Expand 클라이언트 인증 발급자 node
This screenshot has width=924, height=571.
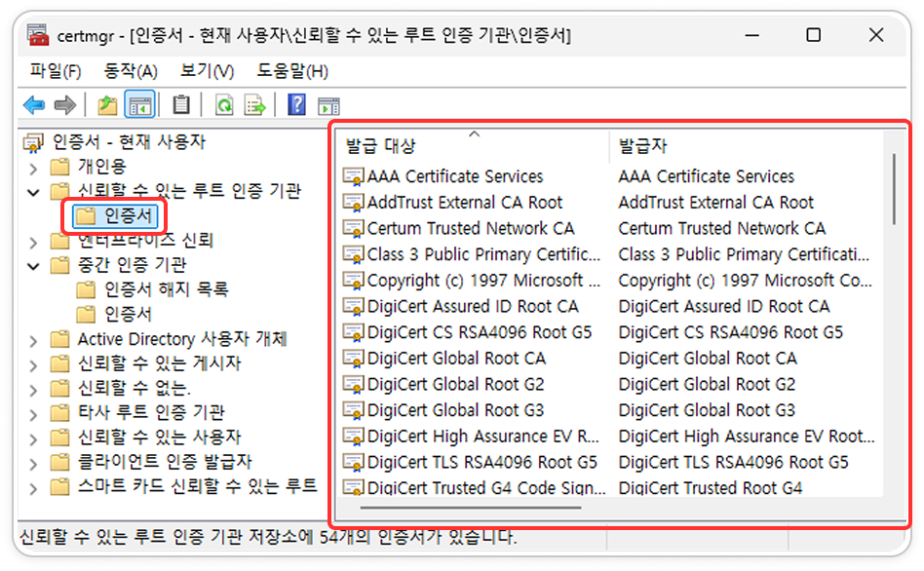[x=33, y=464]
